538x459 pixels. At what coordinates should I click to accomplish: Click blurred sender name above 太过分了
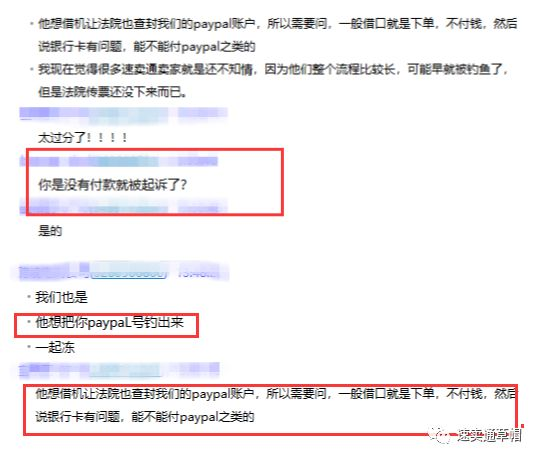[94, 114]
